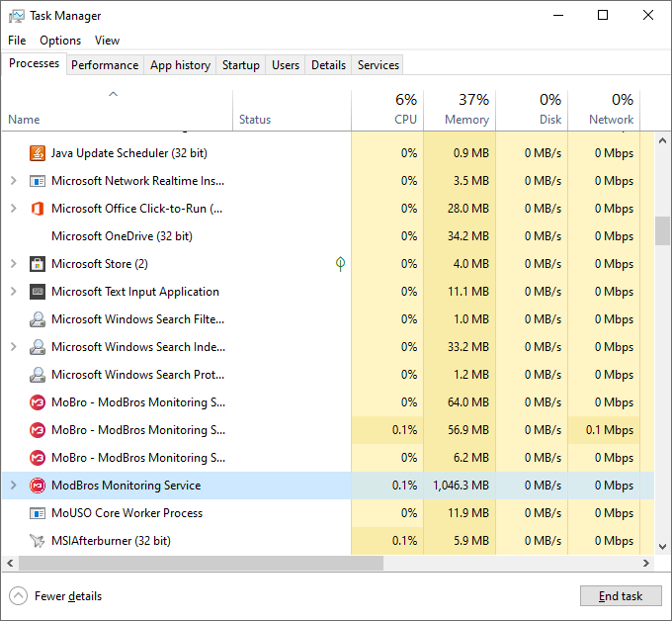Expand the Microsoft Store (2) group
Viewport: 672px width, 621px height.
coord(13,264)
